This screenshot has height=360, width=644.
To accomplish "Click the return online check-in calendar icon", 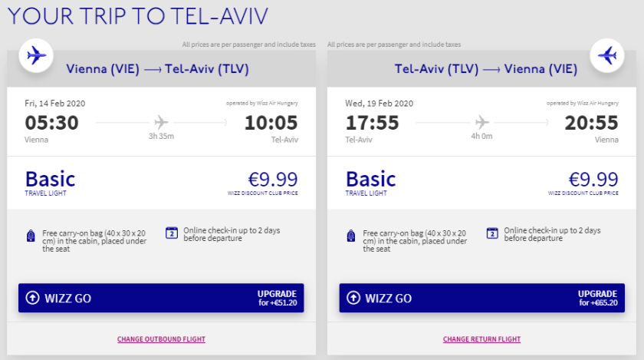I will point(492,233).
